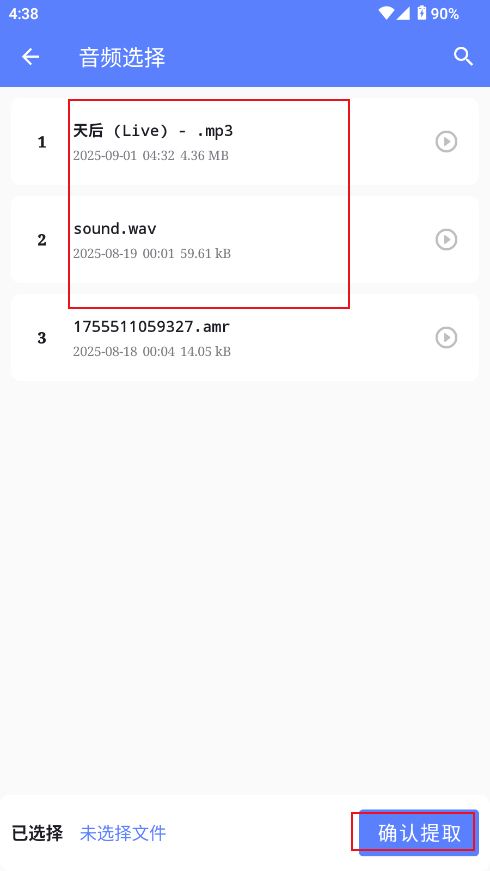This screenshot has height=871, width=490.
Task: Play preview of 天后 (Live) mp3
Action: pyautogui.click(x=446, y=142)
